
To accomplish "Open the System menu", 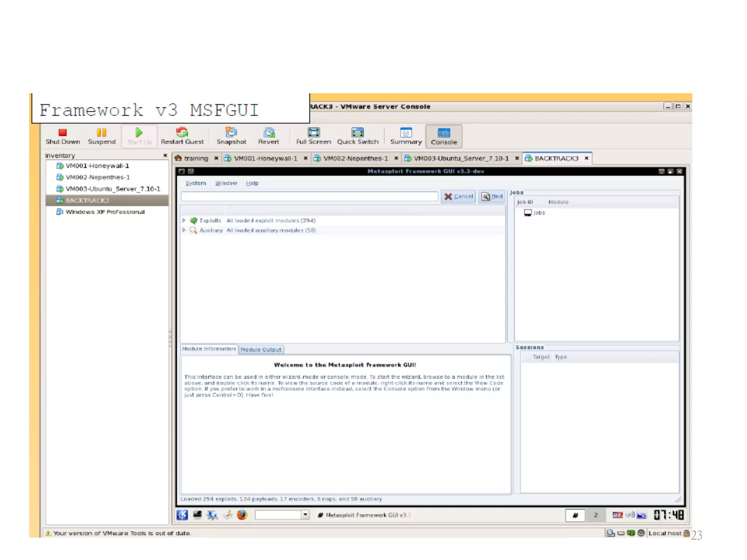I will click(x=196, y=183).
